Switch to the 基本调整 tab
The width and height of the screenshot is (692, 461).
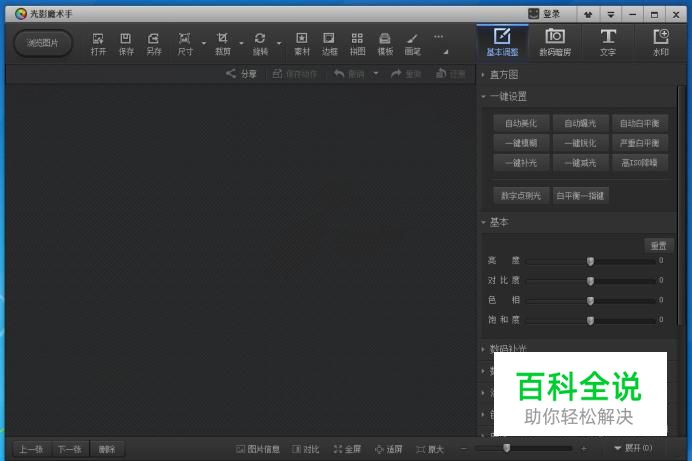pos(502,42)
